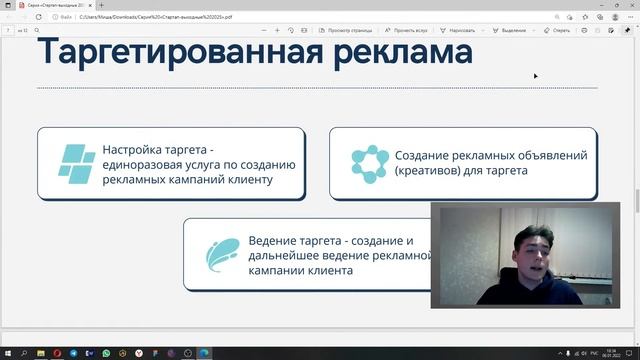This screenshot has height=360, width=640.
Task: Open Yandex browser from taskbar
Action: 139,353
